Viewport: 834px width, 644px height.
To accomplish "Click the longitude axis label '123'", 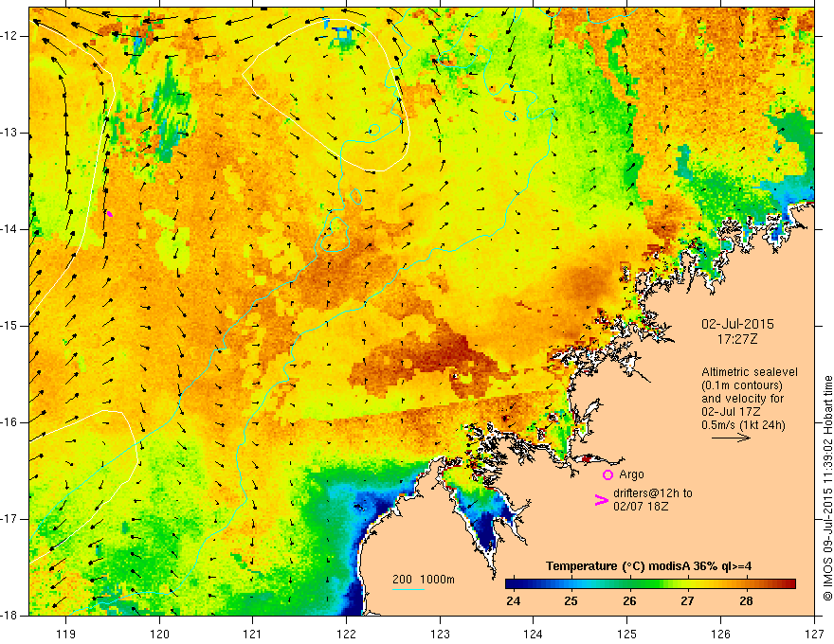I will pos(440,634).
